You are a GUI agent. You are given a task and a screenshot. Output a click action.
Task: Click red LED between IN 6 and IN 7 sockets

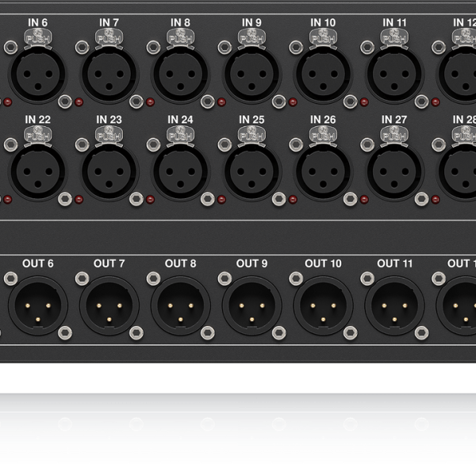click(79, 102)
